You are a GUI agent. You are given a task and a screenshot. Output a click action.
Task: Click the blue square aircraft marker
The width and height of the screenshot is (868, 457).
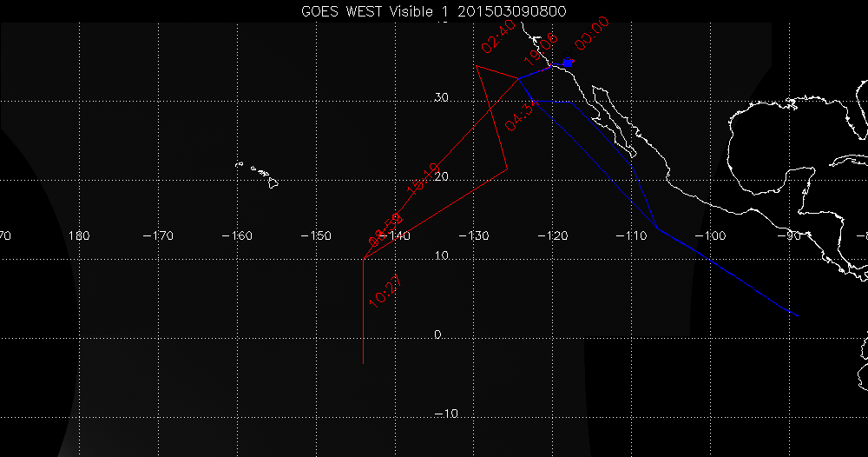568,63
